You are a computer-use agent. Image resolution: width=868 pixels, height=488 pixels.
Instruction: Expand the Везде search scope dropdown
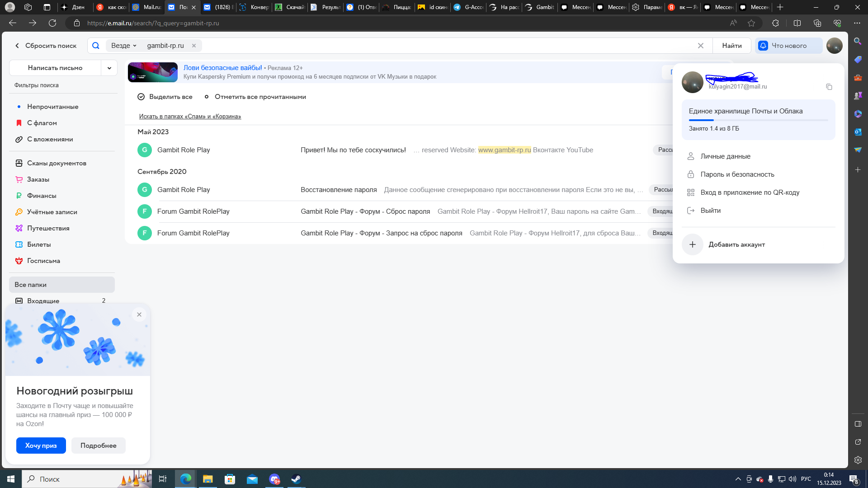pos(124,46)
